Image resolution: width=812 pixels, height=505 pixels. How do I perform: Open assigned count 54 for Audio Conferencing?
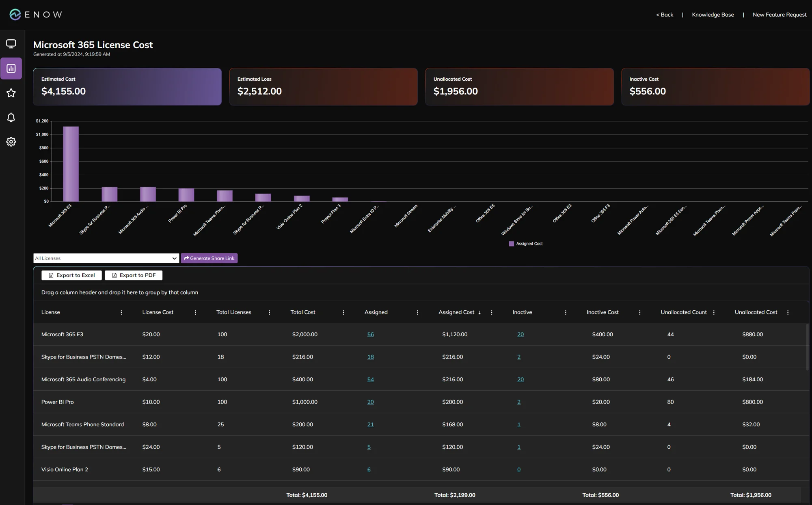coord(370,379)
